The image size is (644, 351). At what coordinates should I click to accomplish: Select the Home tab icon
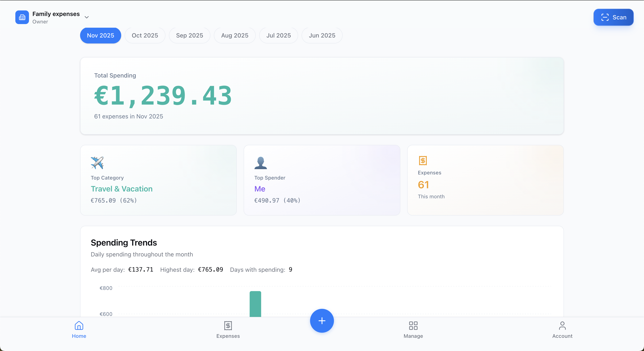[x=79, y=326]
